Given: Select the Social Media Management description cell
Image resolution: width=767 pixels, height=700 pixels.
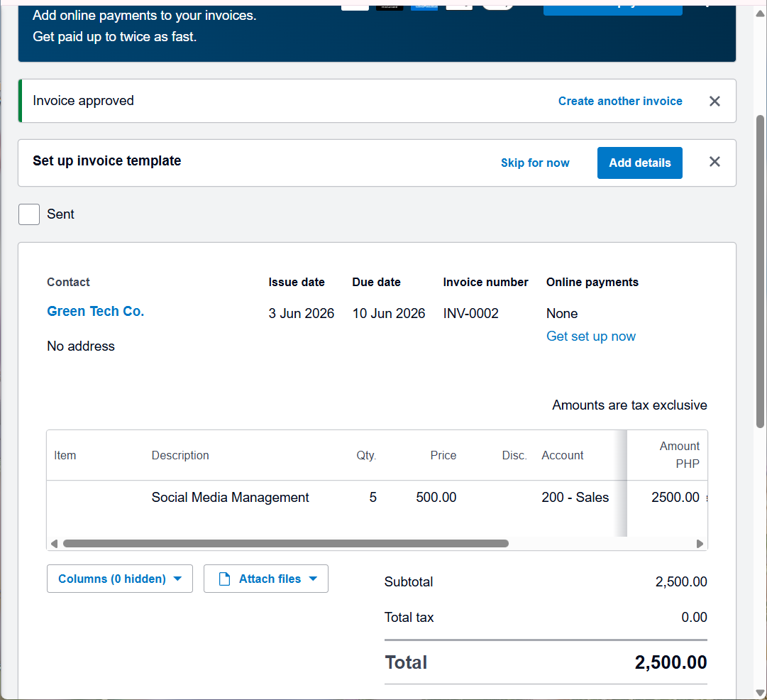Looking at the screenshot, I should (x=230, y=498).
